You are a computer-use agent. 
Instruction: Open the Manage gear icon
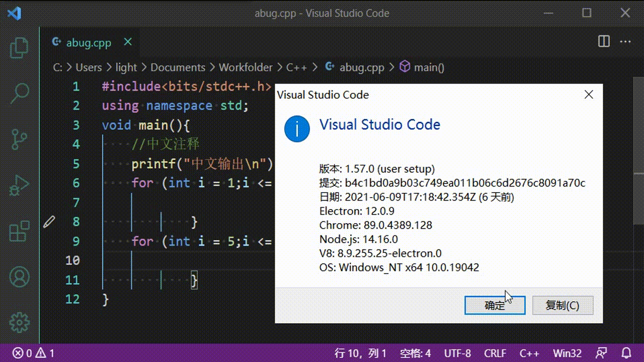[x=19, y=323]
